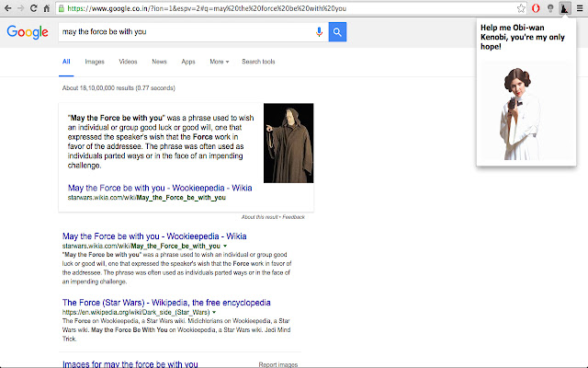Click into the Google search query box
588x368 pixels.
(x=187, y=32)
